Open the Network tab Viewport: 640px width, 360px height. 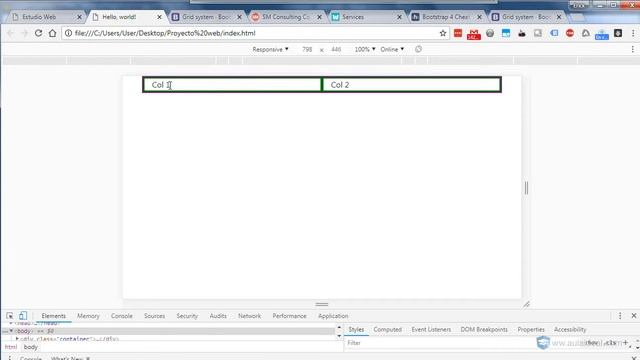point(249,316)
